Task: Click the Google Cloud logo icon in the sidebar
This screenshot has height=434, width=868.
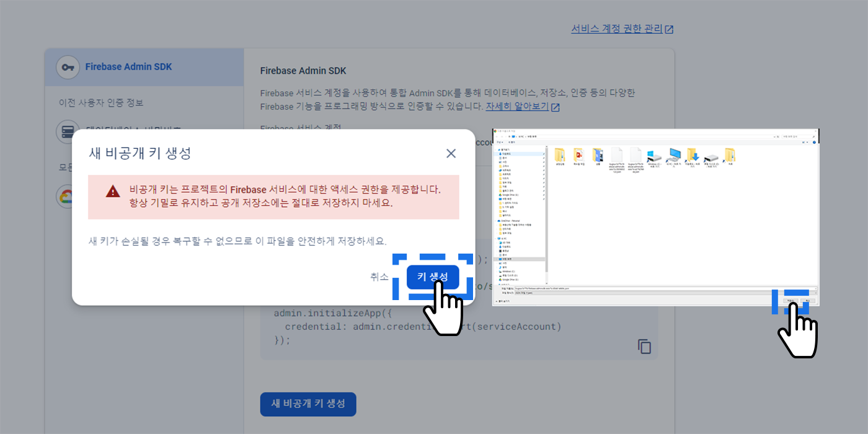Action: click(65, 197)
